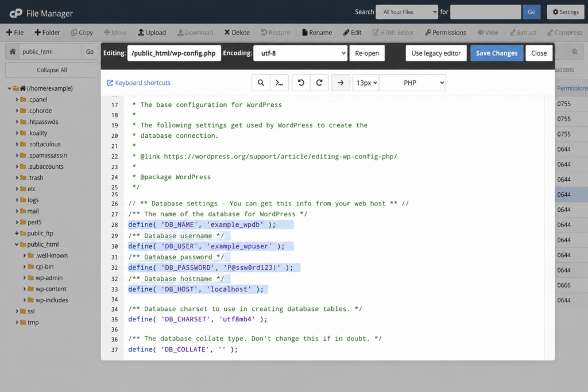Click the cPanel logo icon
Image resolution: width=588 pixels, height=392 pixels.
[x=16, y=14]
